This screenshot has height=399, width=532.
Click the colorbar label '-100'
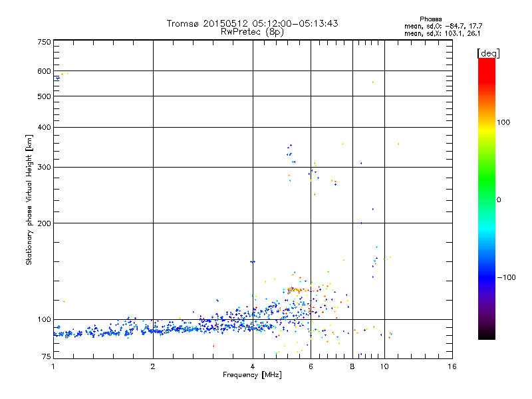click(506, 277)
